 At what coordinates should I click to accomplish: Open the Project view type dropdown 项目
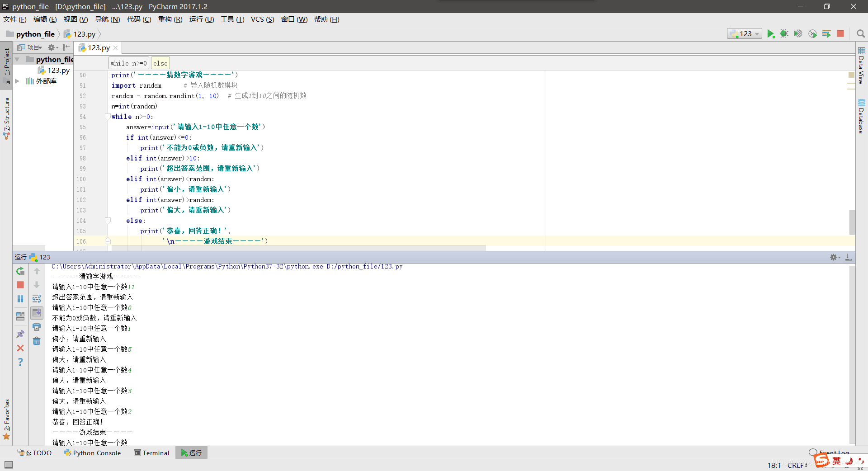pyautogui.click(x=29, y=47)
